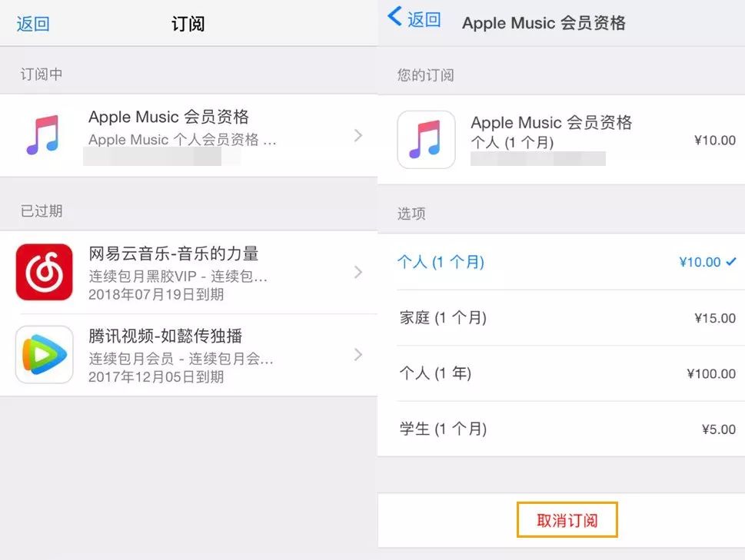Tap the Apple Music icon in the subscribed list
The height and width of the screenshot is (560, 745).
[43, 134]
